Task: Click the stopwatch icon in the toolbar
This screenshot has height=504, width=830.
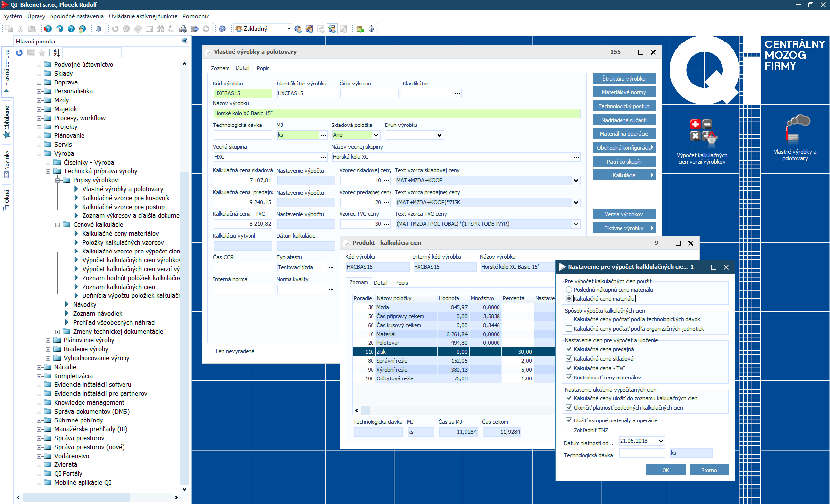Action: pyautogui.click(x=371, y=29)
